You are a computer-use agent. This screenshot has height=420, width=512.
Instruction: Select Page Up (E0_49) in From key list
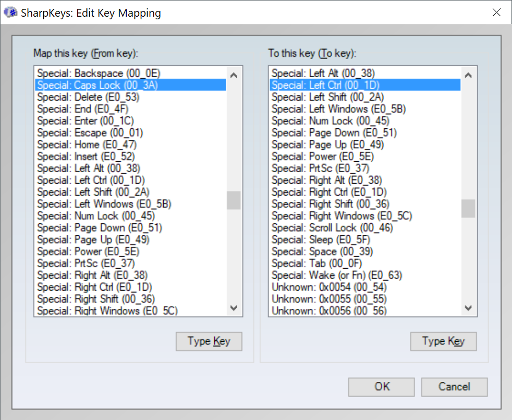click(x=131, y=239)
